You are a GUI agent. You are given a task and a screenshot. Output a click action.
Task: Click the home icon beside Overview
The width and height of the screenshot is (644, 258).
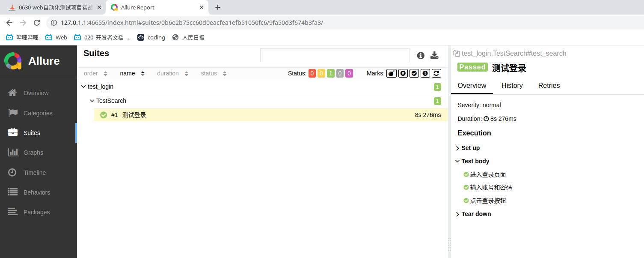[12, 93]
